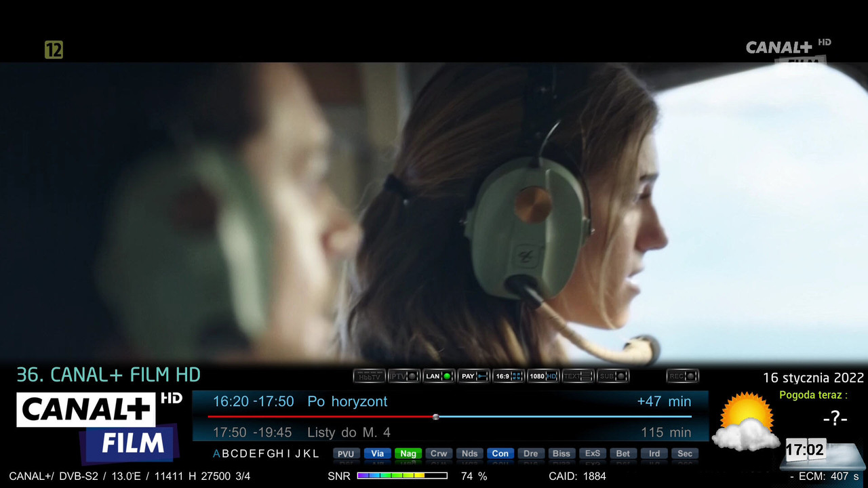Click the PAY encryption indicator
Screen dimensions: 868x488
(x=473, y=375)
